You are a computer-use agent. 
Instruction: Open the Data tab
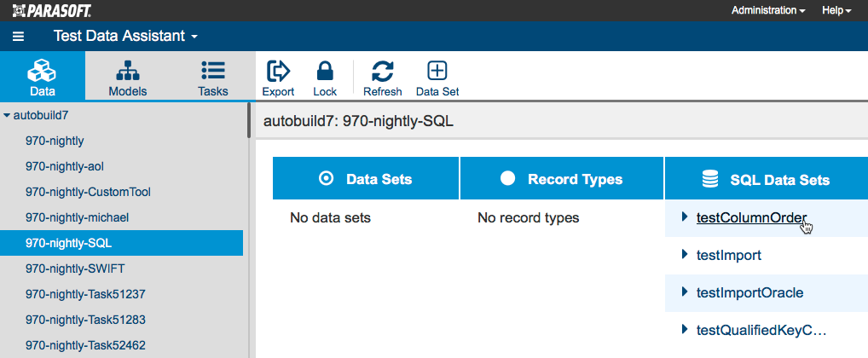43,76
